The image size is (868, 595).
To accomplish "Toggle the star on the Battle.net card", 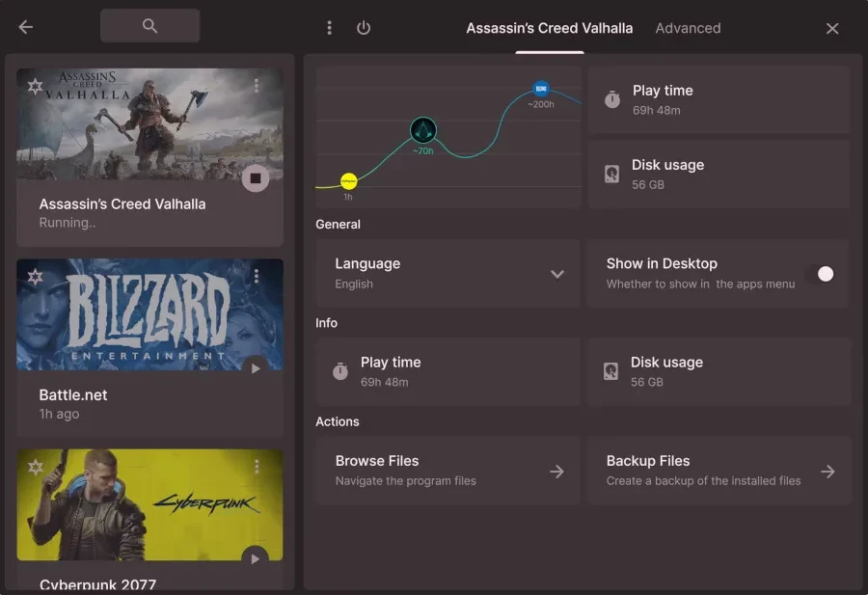I will pos(36,277).
